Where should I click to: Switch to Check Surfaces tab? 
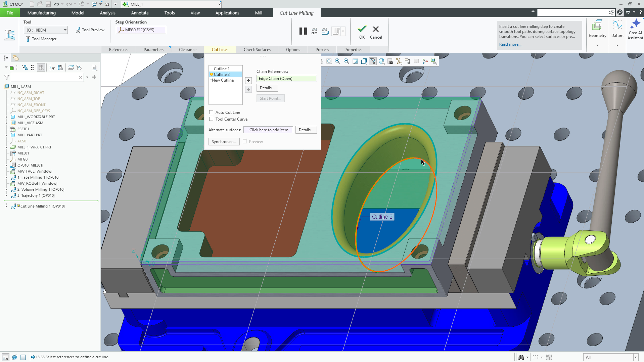pos(257,49)
